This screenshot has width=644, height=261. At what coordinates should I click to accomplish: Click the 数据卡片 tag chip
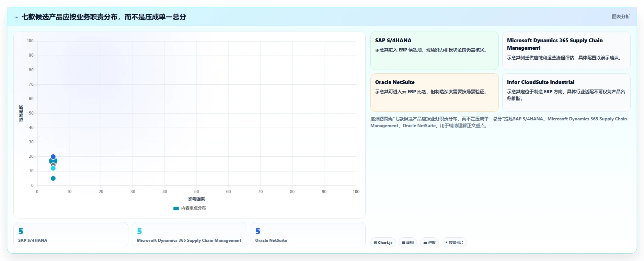(455, 242)
